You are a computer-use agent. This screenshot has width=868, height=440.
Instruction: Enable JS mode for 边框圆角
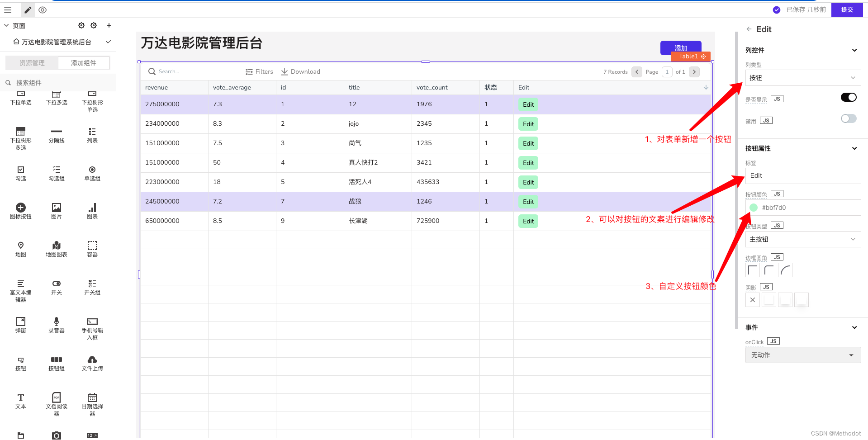[777, 257]
